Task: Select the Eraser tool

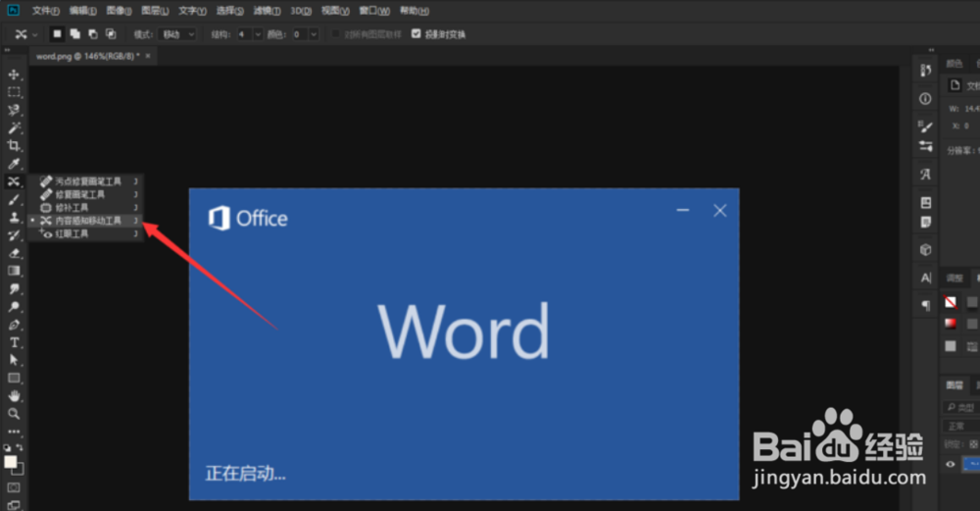Action: point(14,253)
